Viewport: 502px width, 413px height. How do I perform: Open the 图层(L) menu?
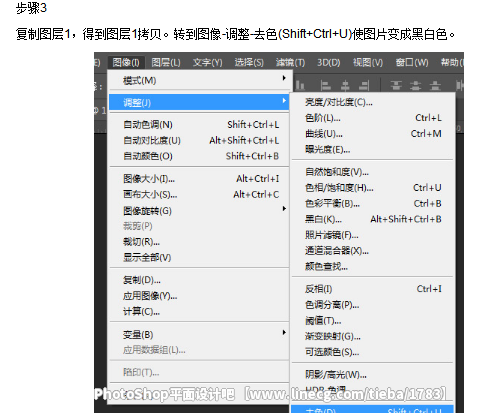(x=166, y=62)
